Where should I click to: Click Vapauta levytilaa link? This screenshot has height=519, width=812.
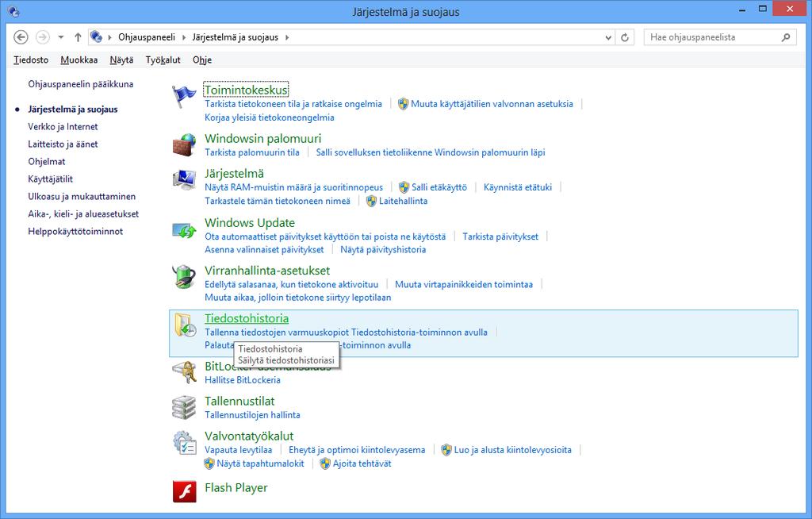238,450
